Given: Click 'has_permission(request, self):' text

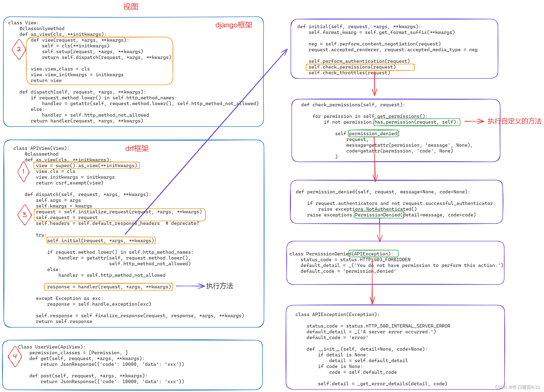Looking at the screenshot, I should pos(417,122).
